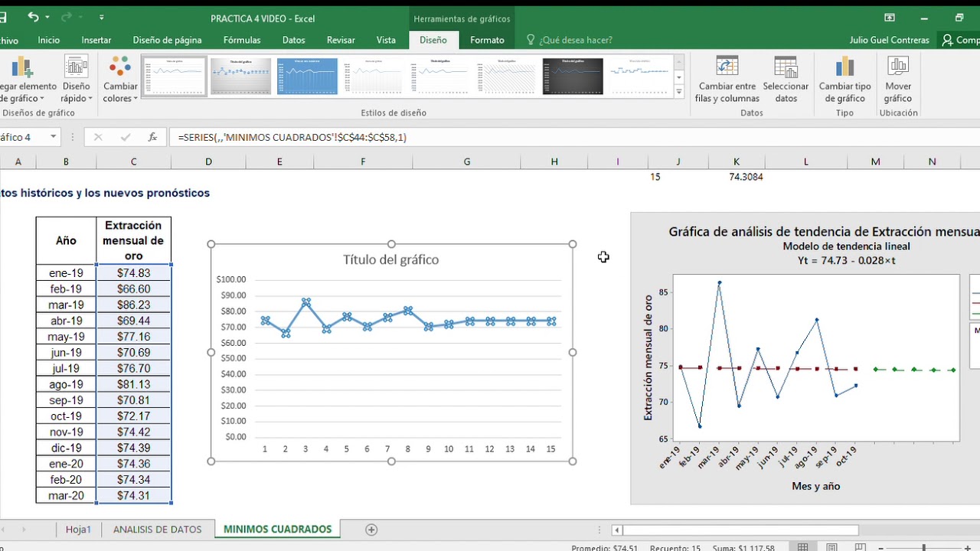
Task: Click the formula bar confirm check icon
Action: coord(126,137)
